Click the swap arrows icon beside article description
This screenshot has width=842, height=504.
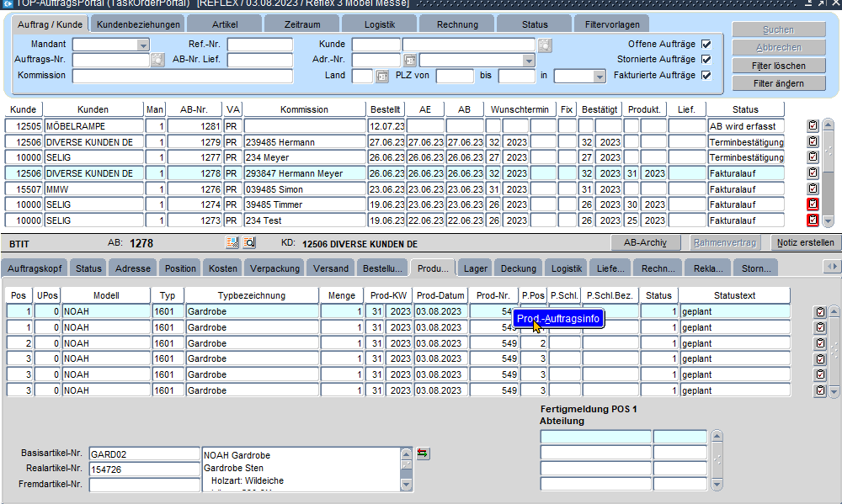click(x=423, y=454)
